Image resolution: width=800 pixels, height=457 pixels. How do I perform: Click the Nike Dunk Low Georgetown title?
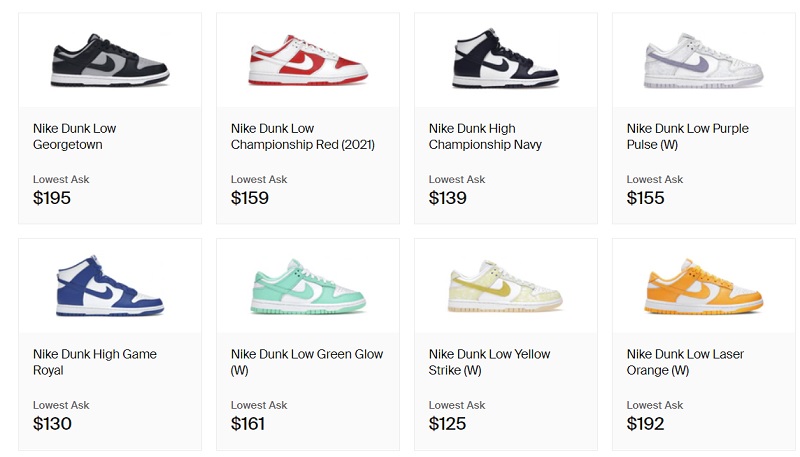point(74,136)
